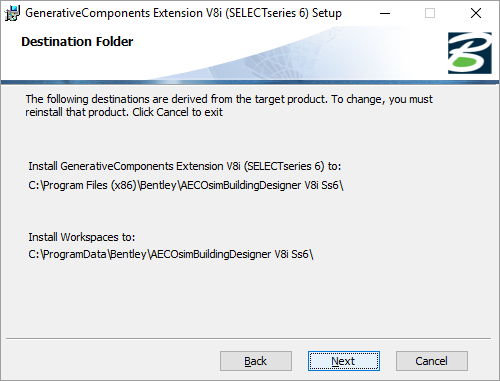The height and width of the screenshot is (381, 500).
Task: Click the grayed-out maximize button
Action: coord(430,13)
